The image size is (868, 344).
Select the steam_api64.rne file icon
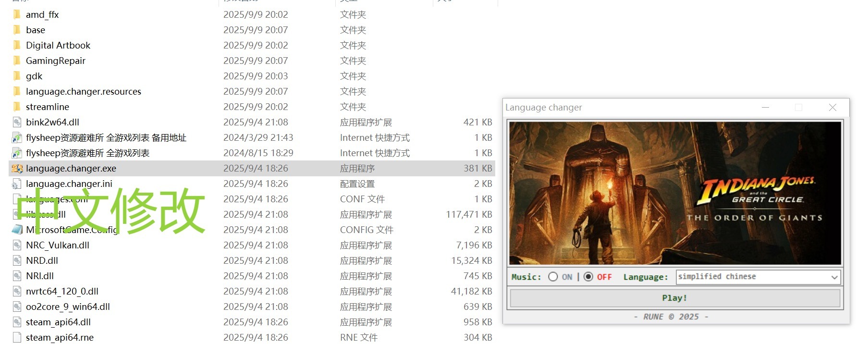pyautogui.click(x=17, y=338)
